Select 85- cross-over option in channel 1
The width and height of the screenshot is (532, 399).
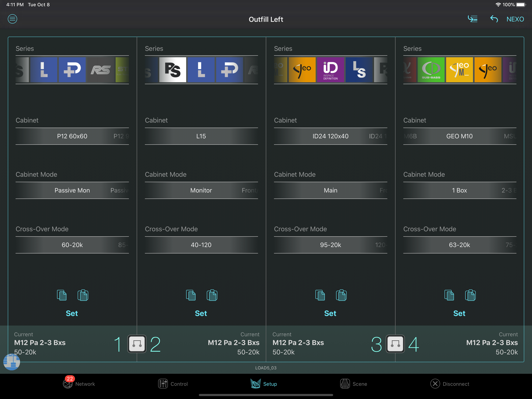tap(123, 245)
